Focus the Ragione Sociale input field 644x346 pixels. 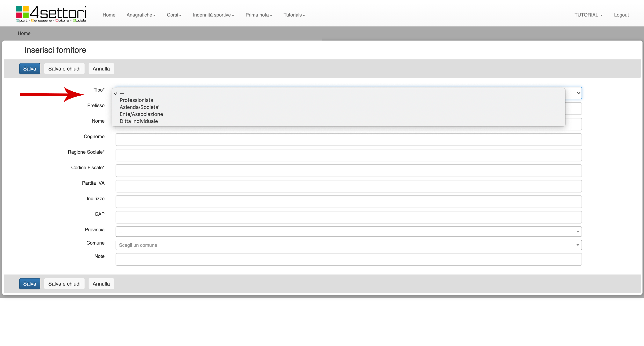pyautogui.click(x=348, y=155)
